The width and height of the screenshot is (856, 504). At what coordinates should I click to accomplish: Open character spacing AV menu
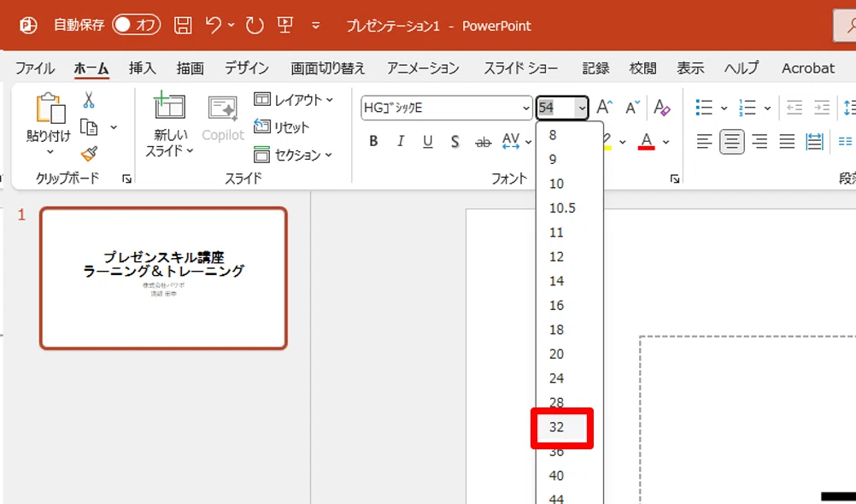[x=516, y=142]
